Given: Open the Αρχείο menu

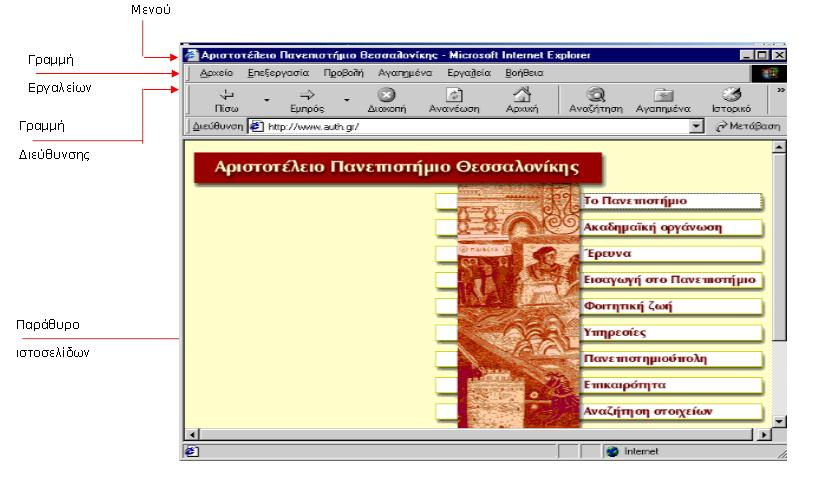Looking at the screenshot, I should (x=216, y=73).
